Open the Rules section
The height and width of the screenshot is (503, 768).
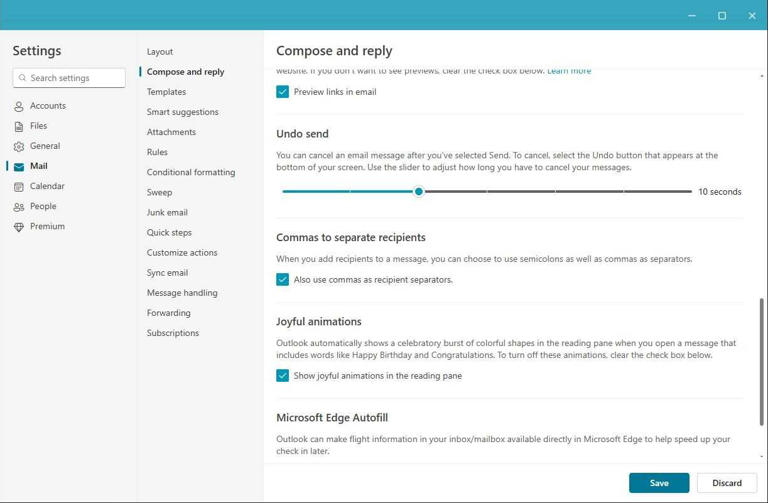coord(157,152)
